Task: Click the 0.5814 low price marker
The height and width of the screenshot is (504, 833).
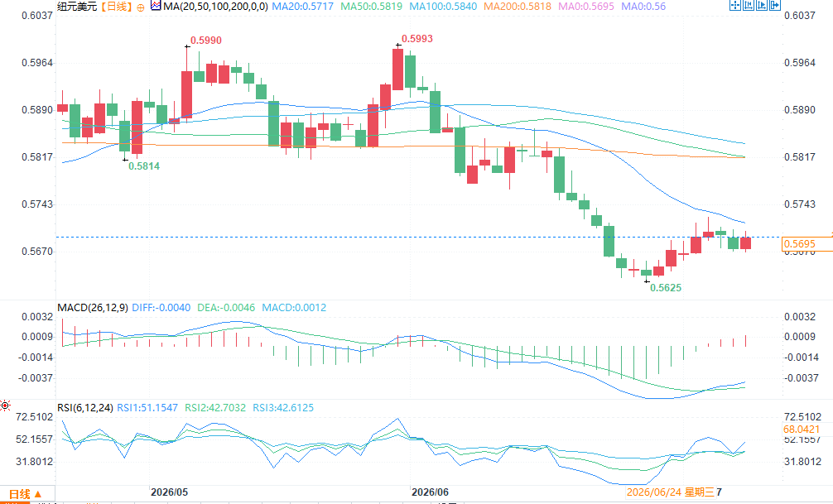Action: pyautogui.click(x=144, y=166)
